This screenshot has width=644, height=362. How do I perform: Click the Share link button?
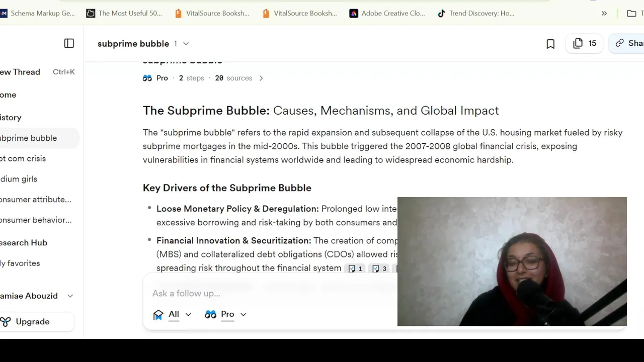tap(627, 43)
